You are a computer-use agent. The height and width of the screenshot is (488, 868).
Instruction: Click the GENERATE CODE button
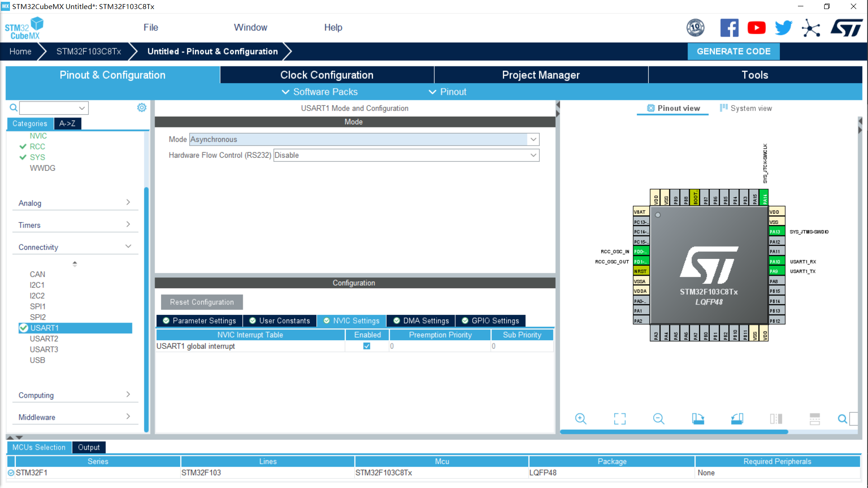coord(733,52)
